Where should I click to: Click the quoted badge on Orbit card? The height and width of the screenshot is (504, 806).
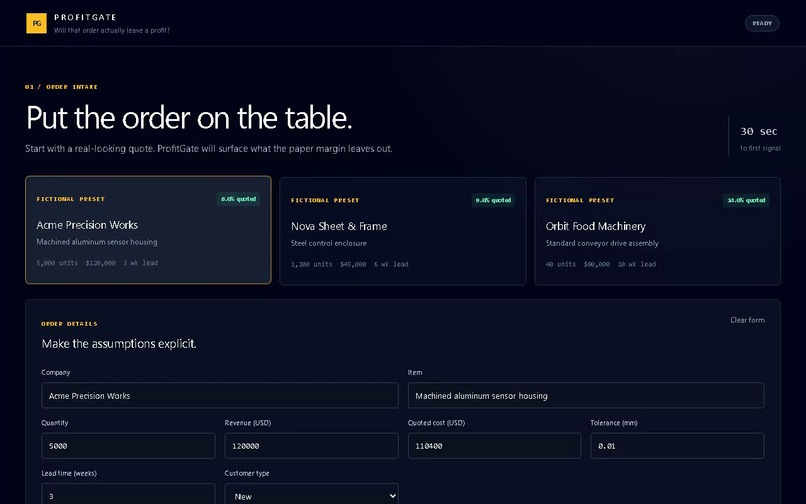(x=746, y=200)
